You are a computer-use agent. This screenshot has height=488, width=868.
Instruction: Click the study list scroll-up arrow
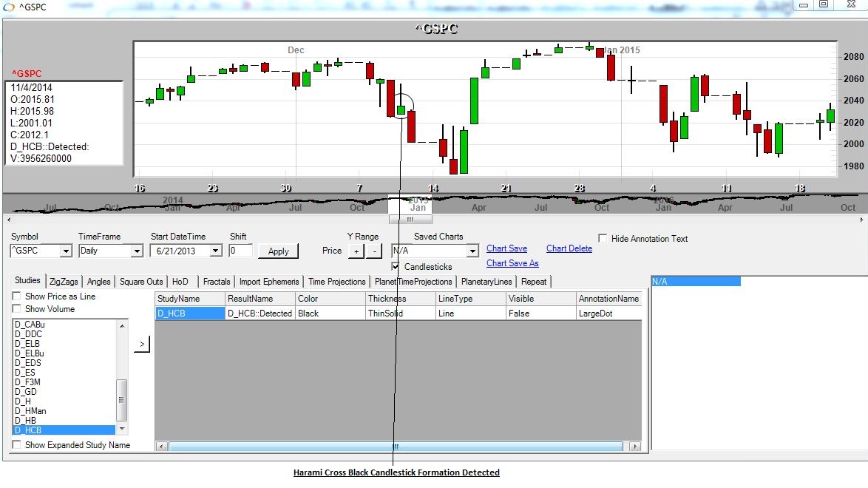tap(122, 325)
